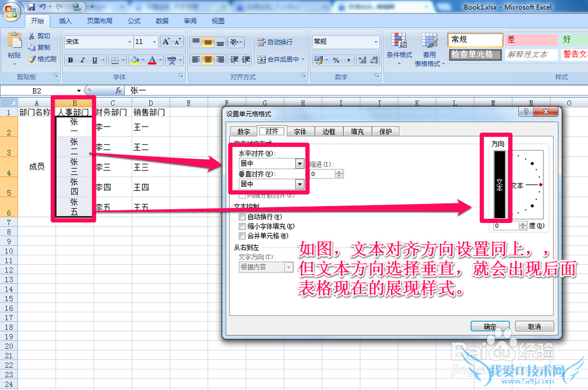Expand merge cells dropdown arrow
The image size is (588, 390).
click(x=303, y=59)
